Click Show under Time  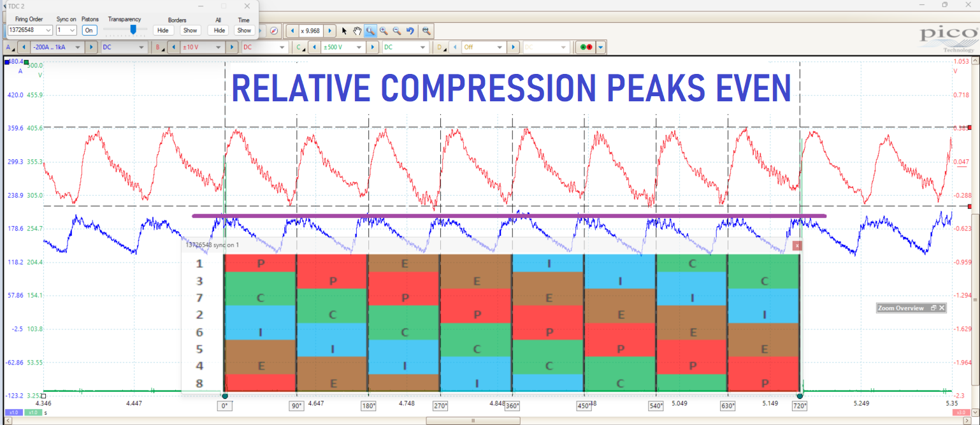(x=244, y=30)
